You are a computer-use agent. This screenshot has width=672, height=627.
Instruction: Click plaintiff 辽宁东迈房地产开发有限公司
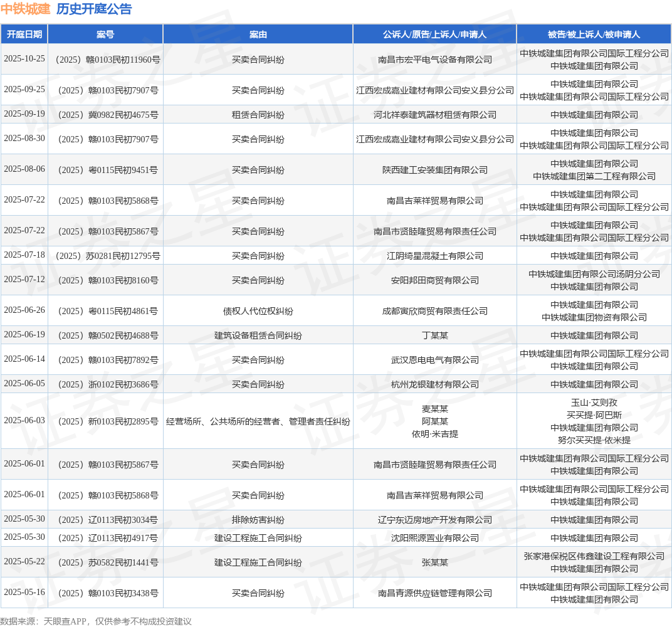(434, 519)
